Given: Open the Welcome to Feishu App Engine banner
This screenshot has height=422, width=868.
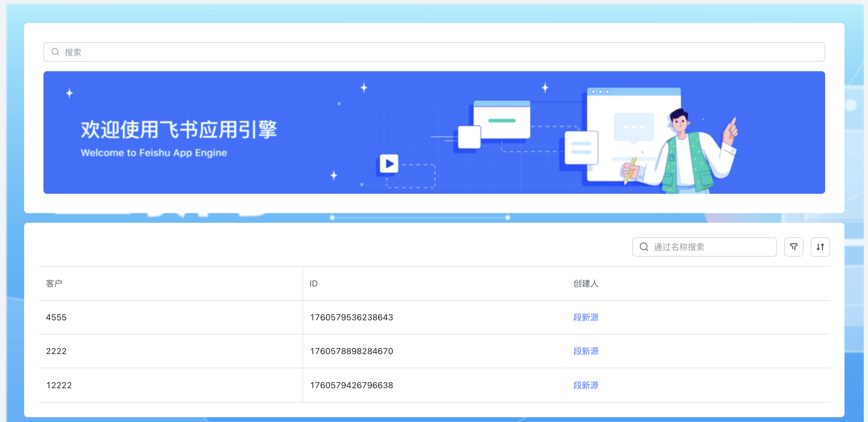Looking at the screenshot, I should (434, 132).
